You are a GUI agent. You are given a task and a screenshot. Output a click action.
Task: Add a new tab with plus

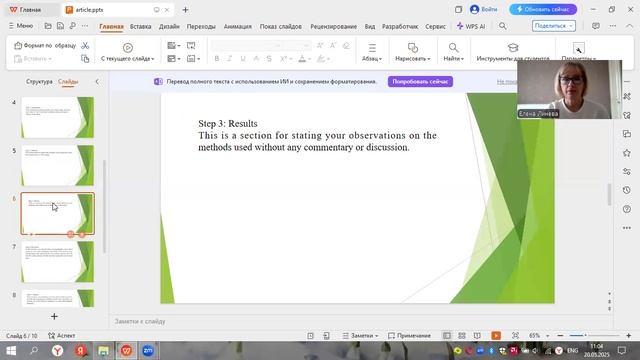(x=185, y=9)
